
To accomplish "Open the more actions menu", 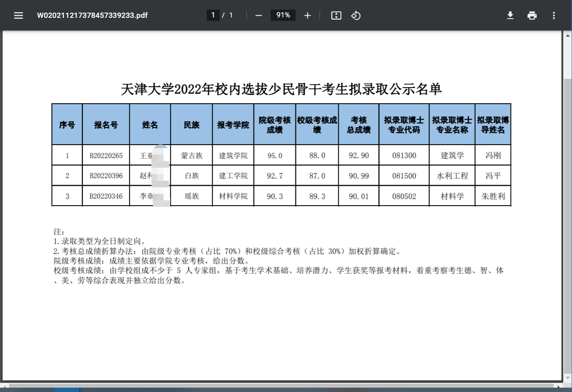I will coord(554,16).
